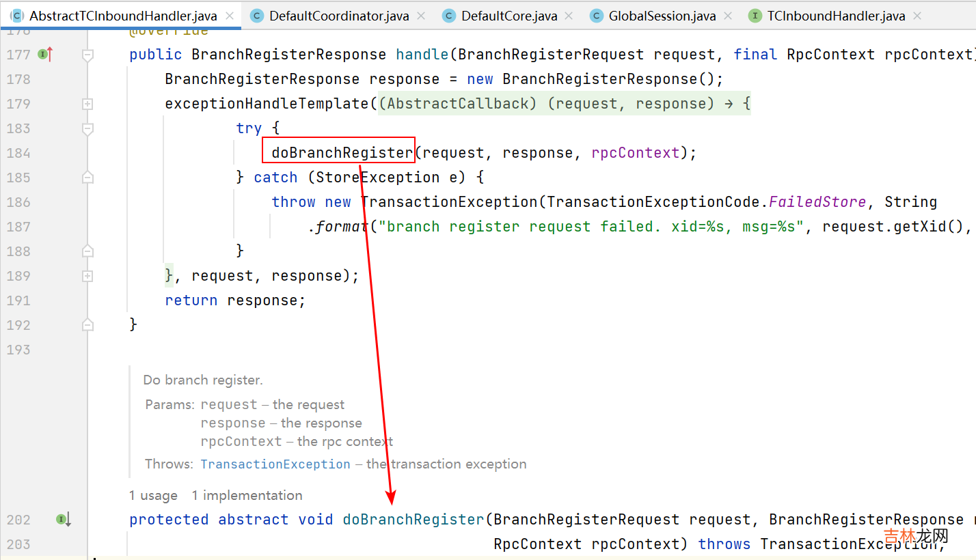This screenshot has height=560, width=976.
Task: Switch to the TCInboundHandler.java tab
Action: pyautogui.click(x=835, y=16)
